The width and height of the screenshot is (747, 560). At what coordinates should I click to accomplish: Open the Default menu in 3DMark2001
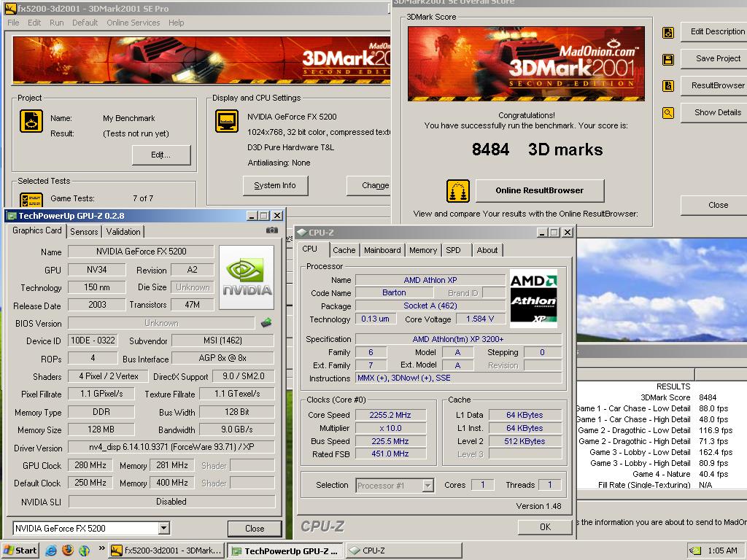[x=85, y=23]
